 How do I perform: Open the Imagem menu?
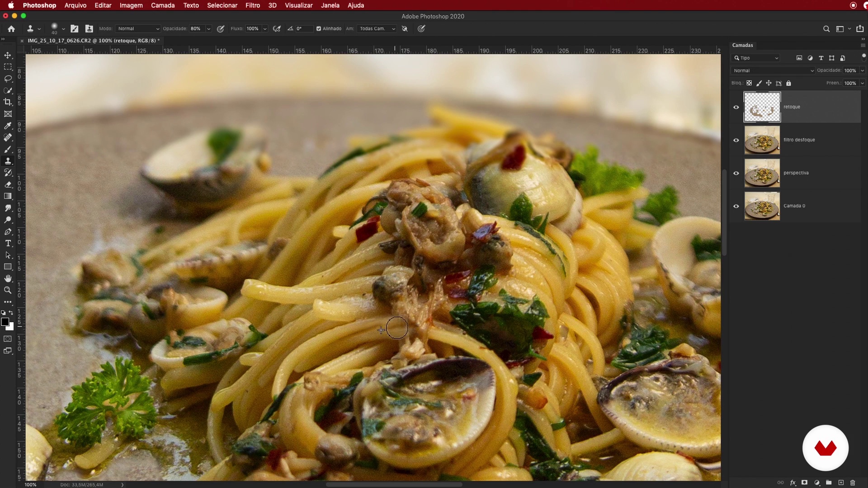point(131,5)
